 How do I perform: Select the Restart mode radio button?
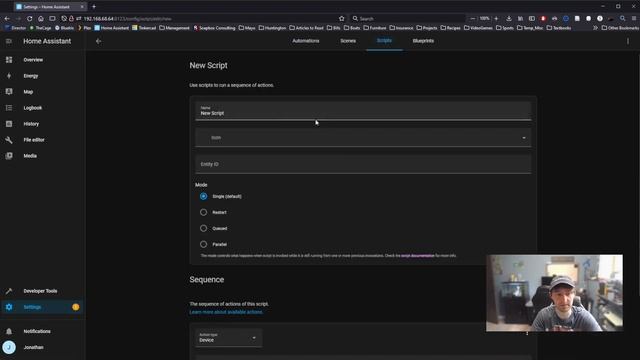(203, 212)
